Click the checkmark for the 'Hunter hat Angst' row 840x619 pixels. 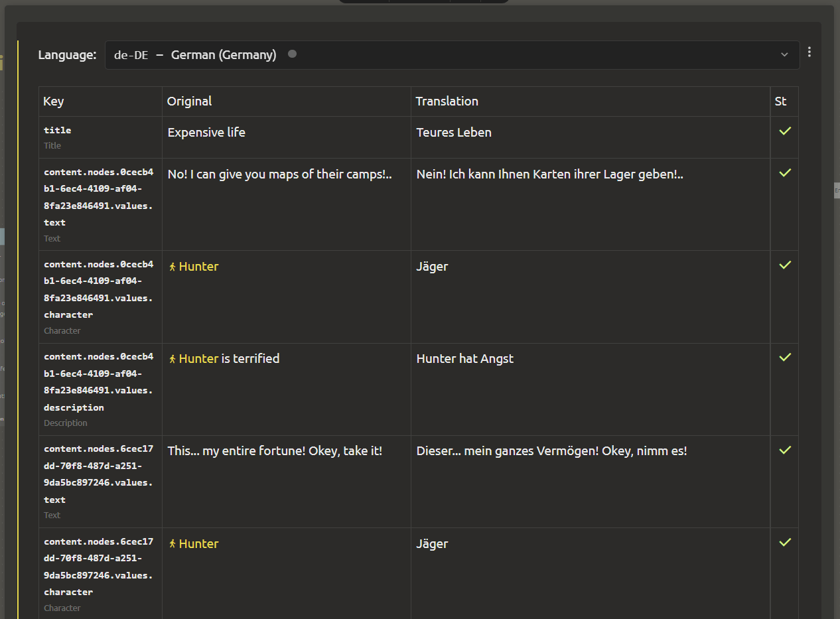click(x=785, y=357)
